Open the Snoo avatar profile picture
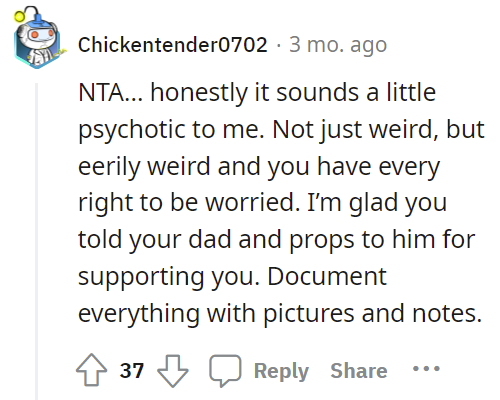The width and height of the screenshot is (500, 400). [37, 37]
